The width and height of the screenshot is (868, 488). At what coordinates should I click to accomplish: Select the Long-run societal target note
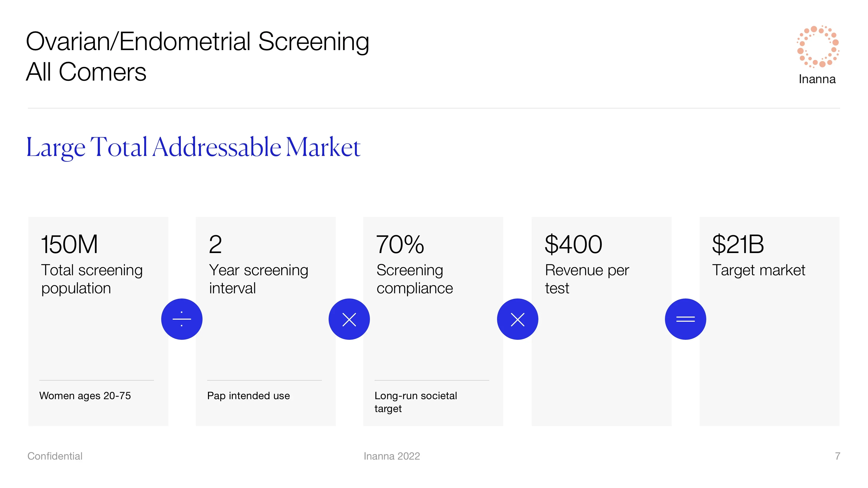tap(416, 402)
